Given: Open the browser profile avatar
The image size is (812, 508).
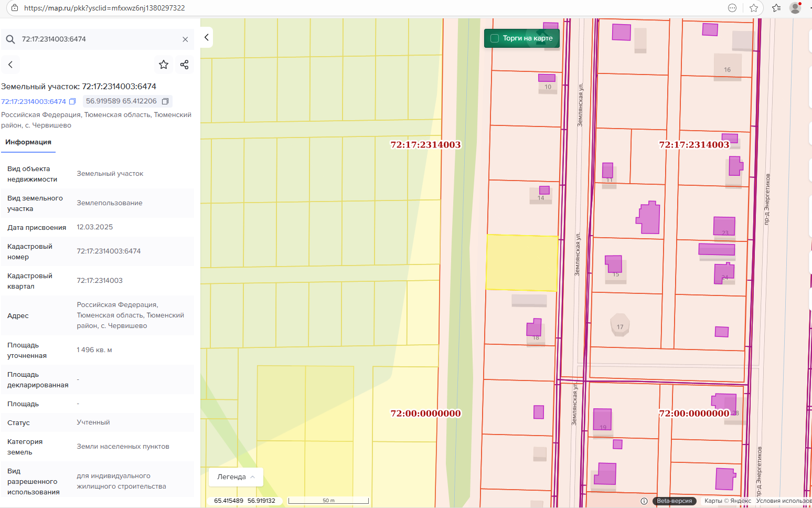Looking at the screenshot, I should pos(795,8).
